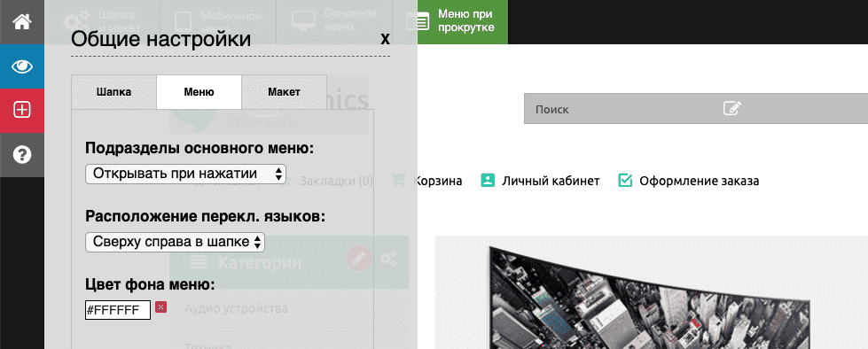Open help with the question mark icon
This screenshot has width=868, height=349.
point(22,155)
